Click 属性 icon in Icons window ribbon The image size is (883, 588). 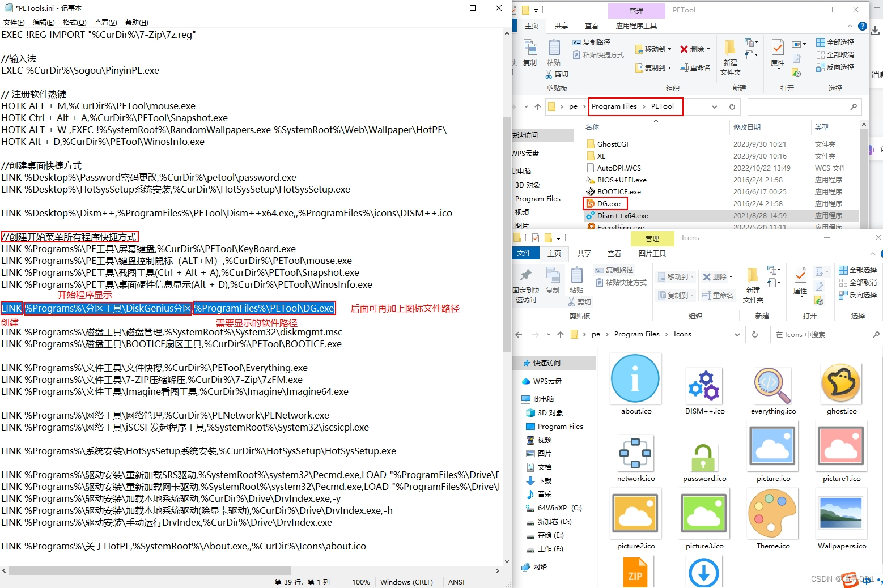(800, 282)
